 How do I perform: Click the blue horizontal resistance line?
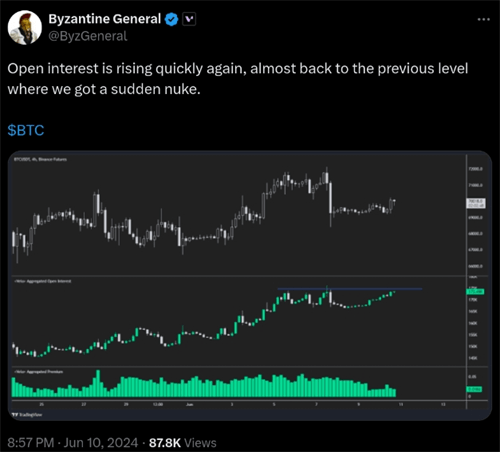[x=350, y=289]
